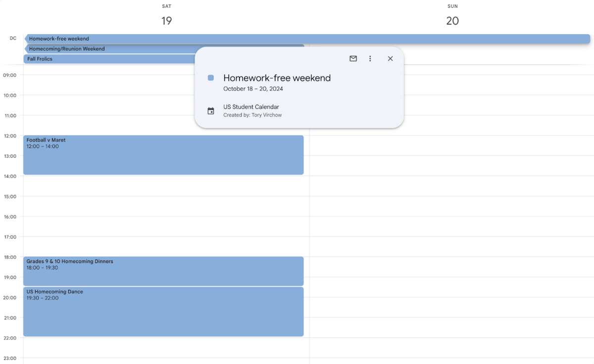Viewport: 594px width, 364px height.
Task: Click the US Student Calendar label
Action: [251, 107]
